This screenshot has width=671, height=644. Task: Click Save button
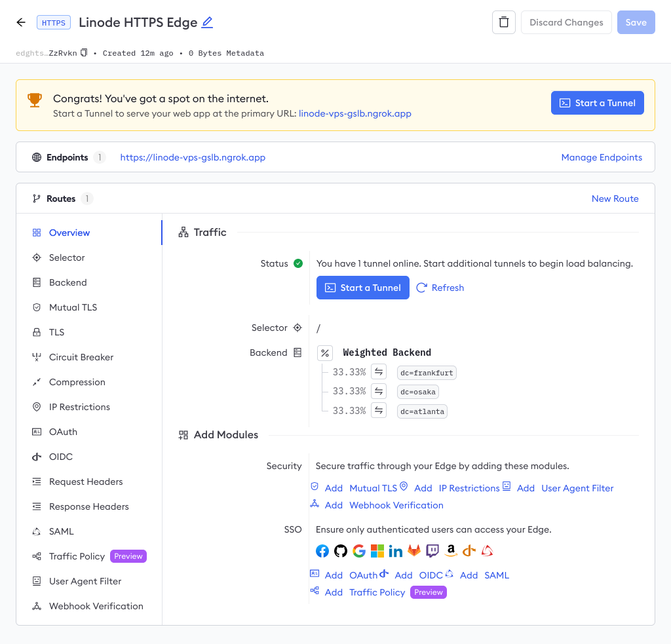(x=636, y=22)
